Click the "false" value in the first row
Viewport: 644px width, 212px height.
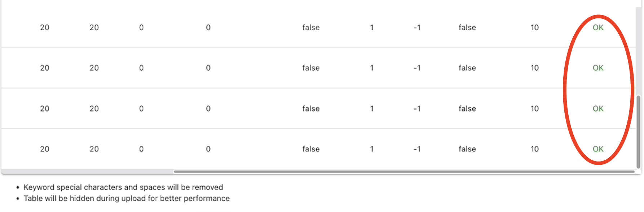[310, 27]
